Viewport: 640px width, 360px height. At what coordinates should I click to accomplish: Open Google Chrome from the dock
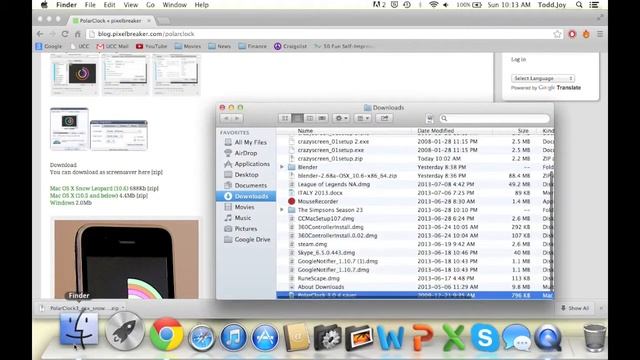click(166, 334)
